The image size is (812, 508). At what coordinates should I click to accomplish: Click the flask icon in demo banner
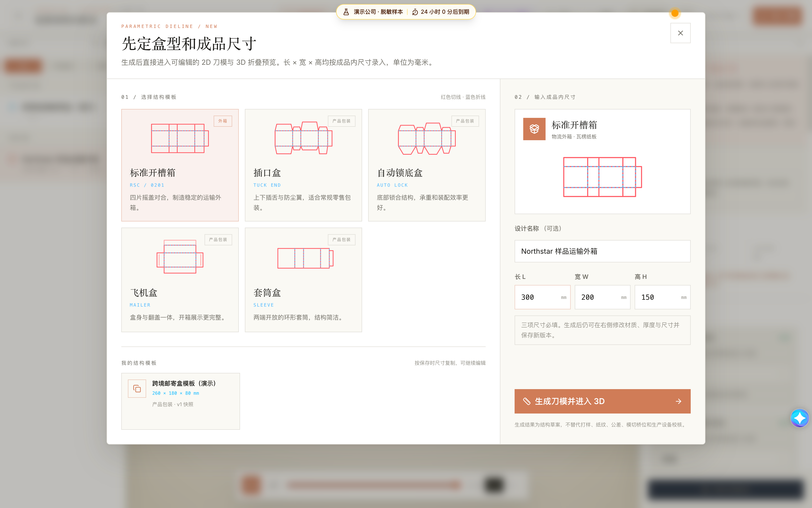[x=346, y=12]
